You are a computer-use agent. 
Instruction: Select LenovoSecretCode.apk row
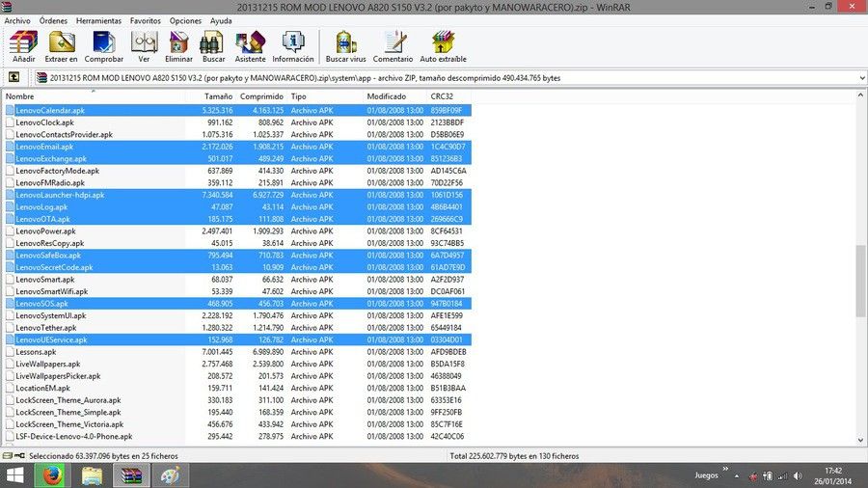pos(238,267)
